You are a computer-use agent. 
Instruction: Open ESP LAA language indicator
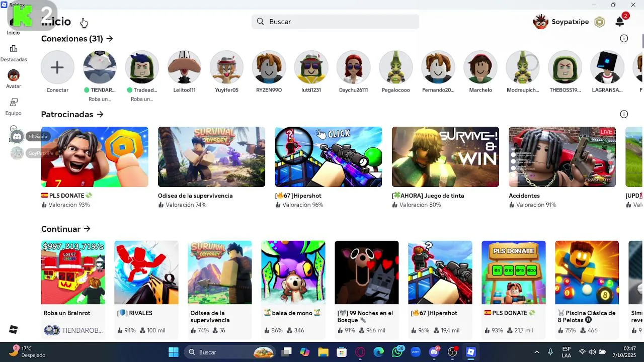tap(566, 352)
